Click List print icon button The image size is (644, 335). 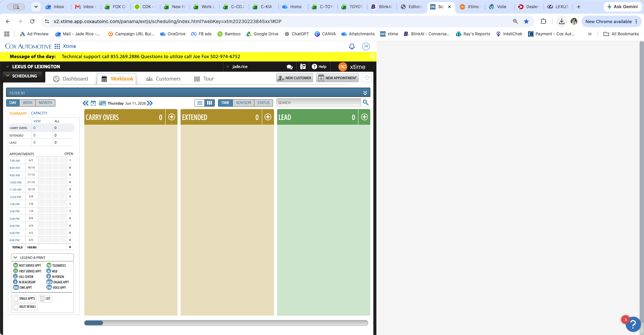pyautogui.click(x=45, y=299)
